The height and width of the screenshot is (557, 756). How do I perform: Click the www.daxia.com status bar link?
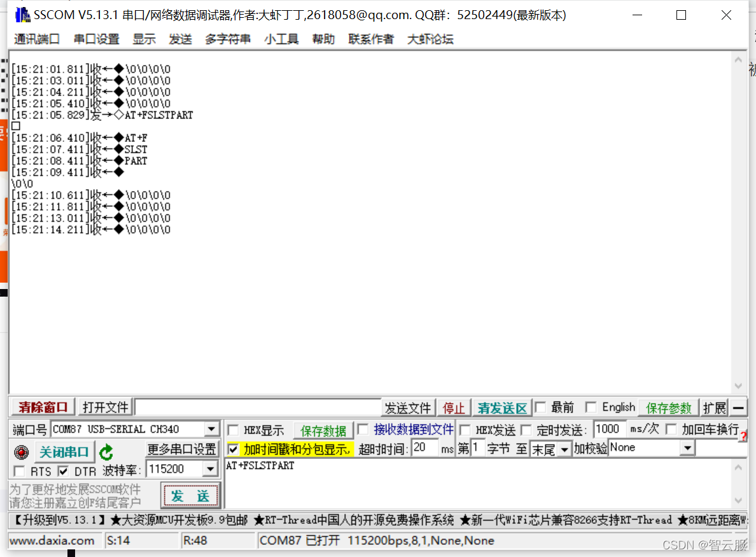coord(52,540)
